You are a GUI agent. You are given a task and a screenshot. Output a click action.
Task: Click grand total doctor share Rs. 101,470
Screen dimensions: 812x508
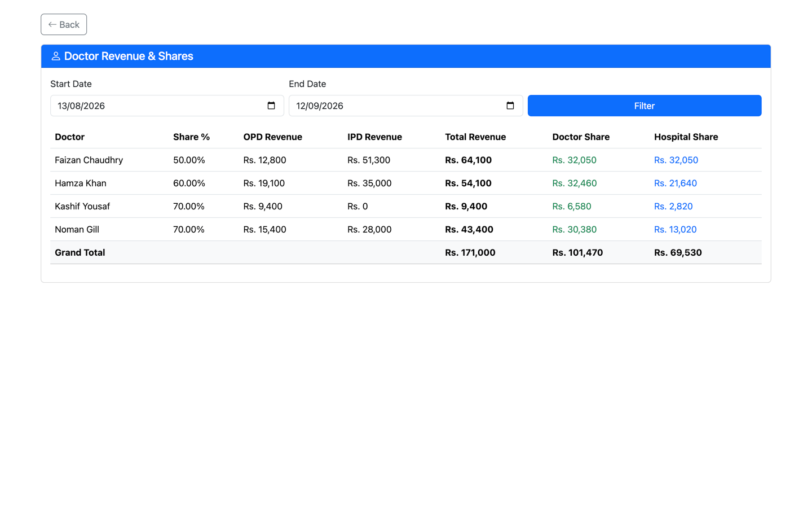pyautogui.click(x=577, y=252)
